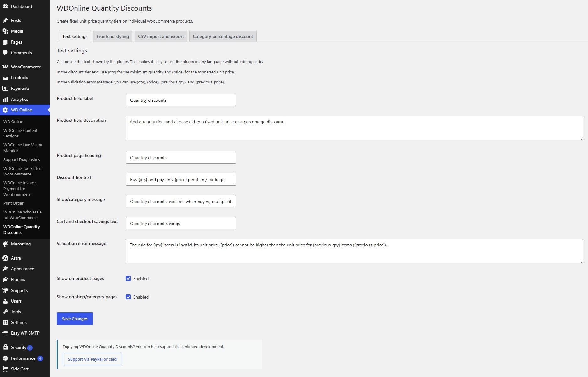Screen dimensions: 588x377
Task: Click into the Validation error message textarea
Action: pyautogui.click(x=354, y=251)
